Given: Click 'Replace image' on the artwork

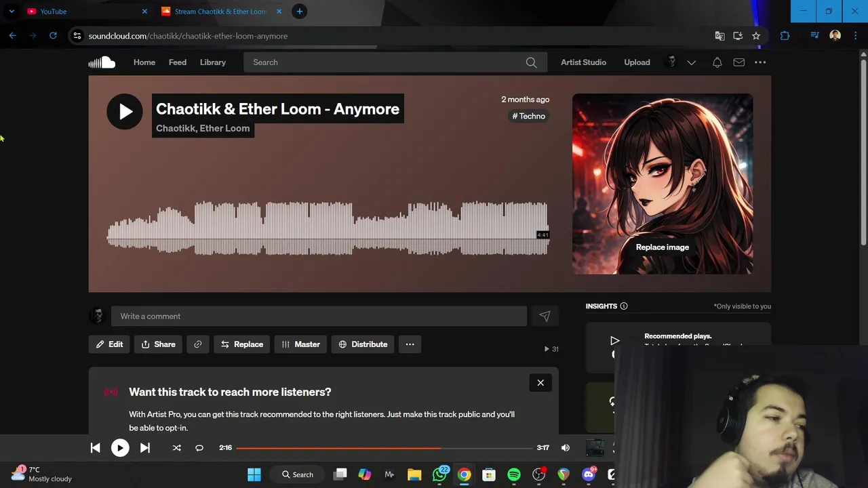Looking at the screenshot, I should coord(663,247).
